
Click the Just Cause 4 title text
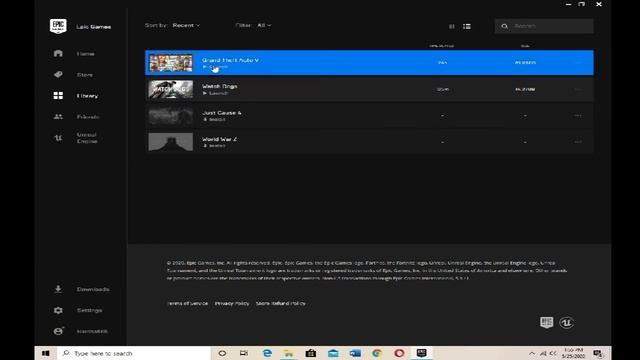[x=222, y=113]
